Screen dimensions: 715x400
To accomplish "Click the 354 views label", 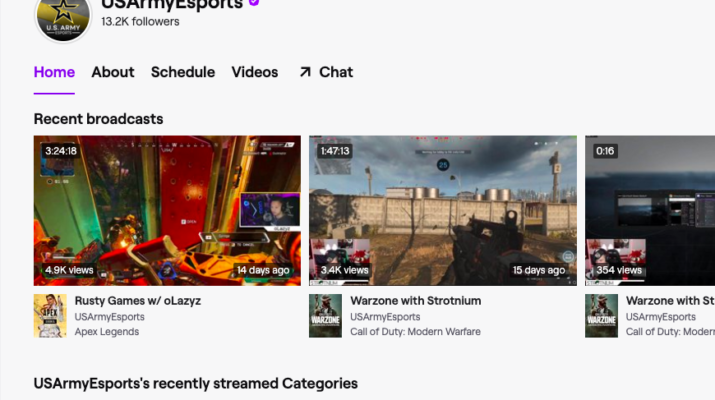I will [619, 270].
